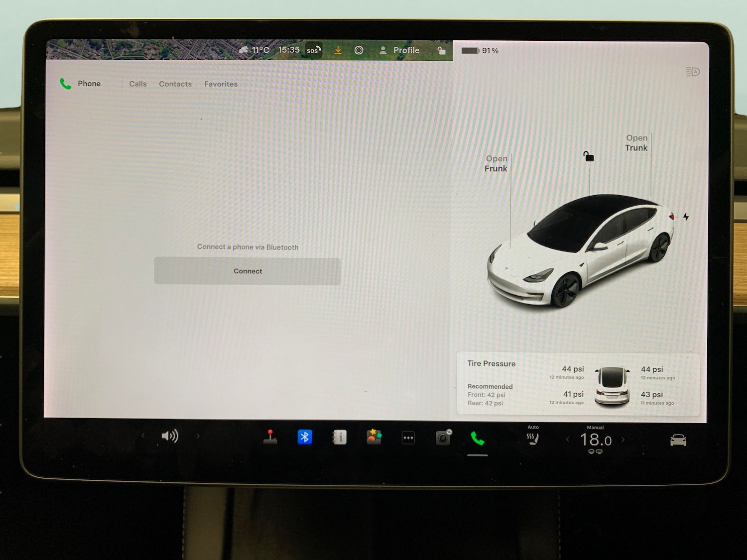
Task: Toggle the door lock padlock above the car
Action: pyautogui.click(x=589, y=158)
